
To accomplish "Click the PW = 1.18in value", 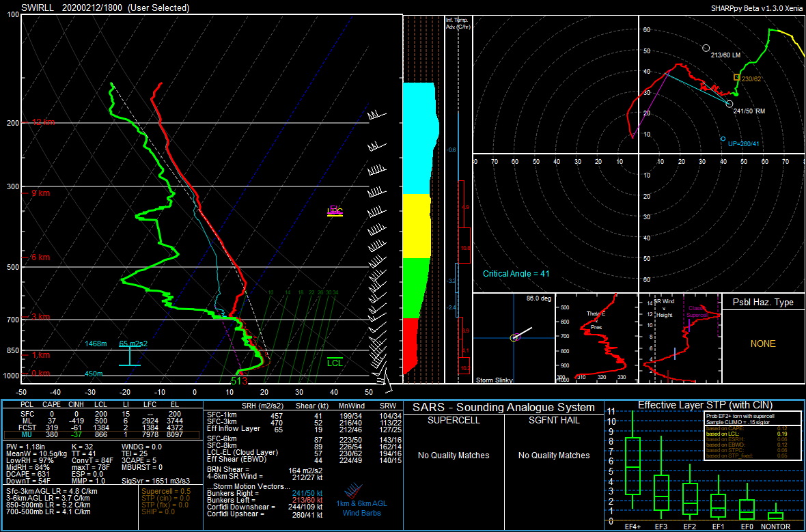I will pos(25,447).
